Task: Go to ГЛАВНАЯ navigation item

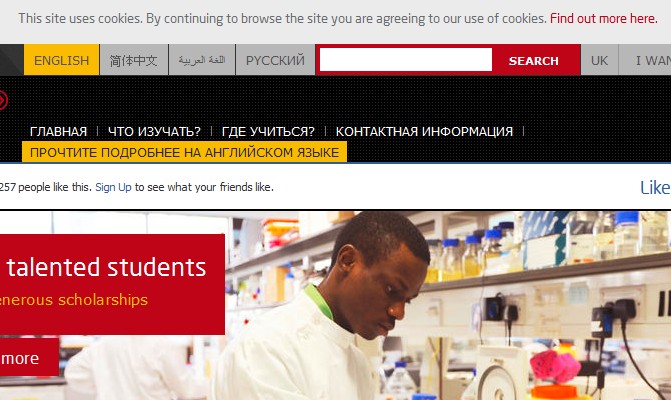Action: pyautogui.click(x=58, y=131)
